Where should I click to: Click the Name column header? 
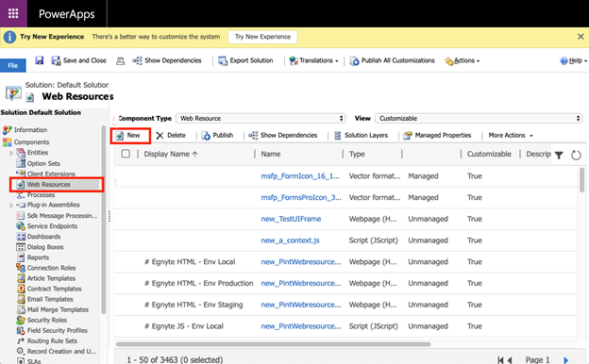point(271,154)
